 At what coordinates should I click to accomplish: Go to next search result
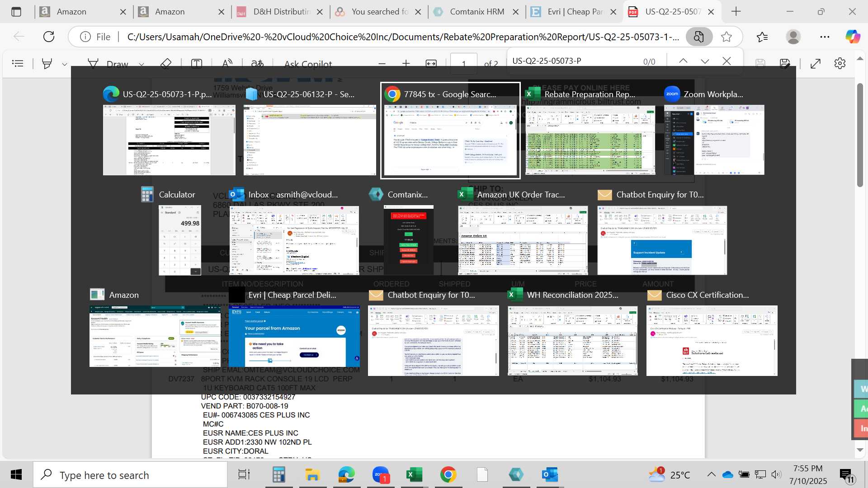[705, 61]
